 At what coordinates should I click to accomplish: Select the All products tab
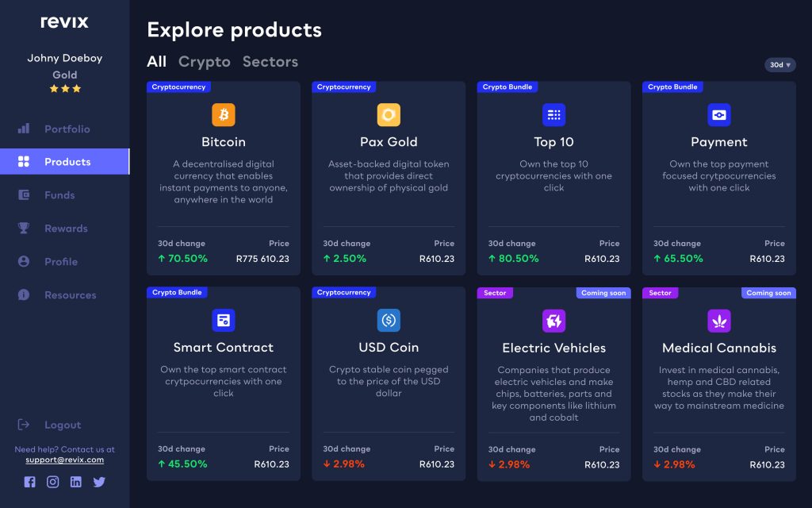[157, 62]
